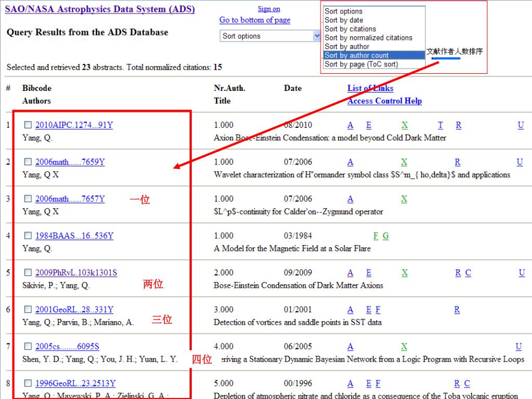This screenshot has width=532, height=399.
Task: Open E link for Toba volcanic row
Action: coord(369,383)
